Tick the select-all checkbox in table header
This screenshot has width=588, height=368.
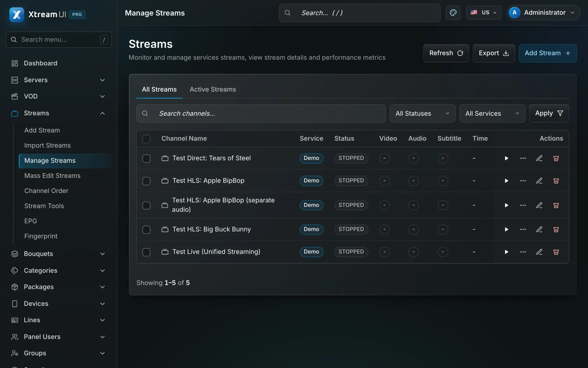pyautogui.click(x=146, y=139)
